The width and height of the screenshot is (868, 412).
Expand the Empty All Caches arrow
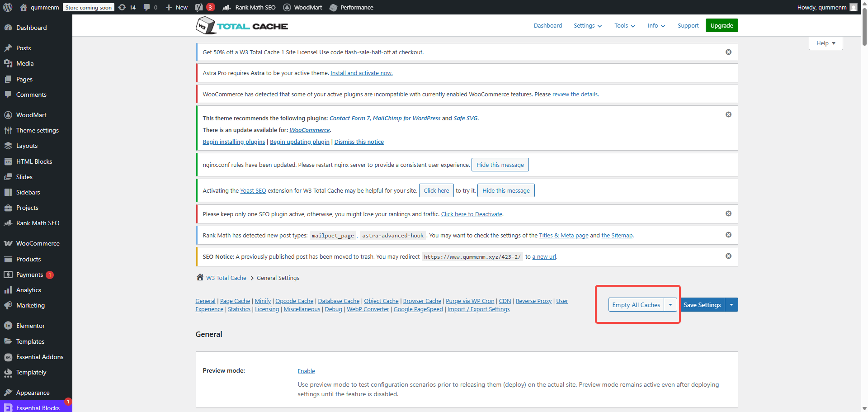(670, 305)
